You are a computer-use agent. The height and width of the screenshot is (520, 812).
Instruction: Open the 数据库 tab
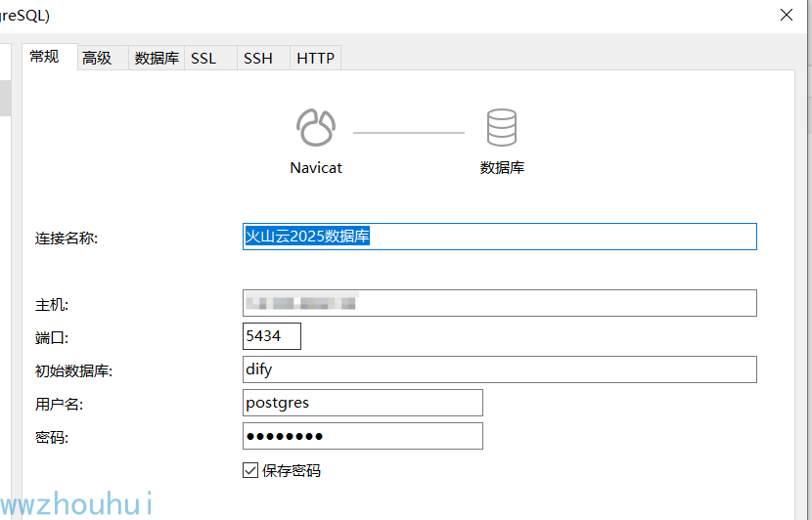click(157, 58)
